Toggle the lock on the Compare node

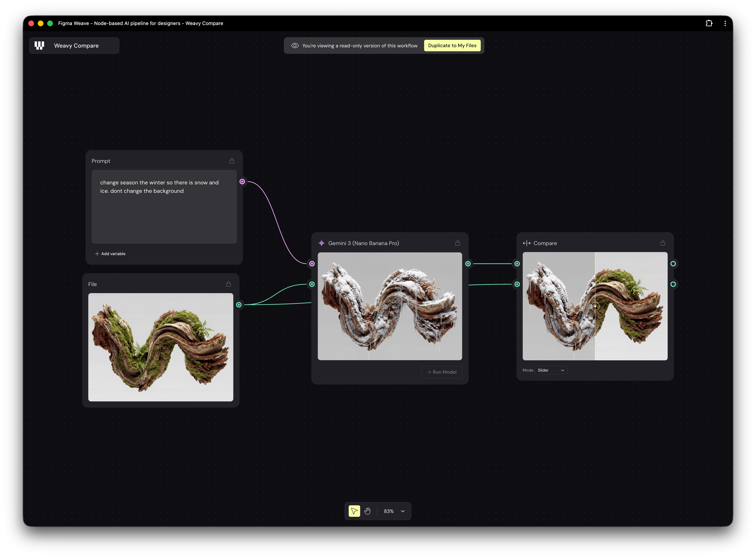click(x=663, y=242)
